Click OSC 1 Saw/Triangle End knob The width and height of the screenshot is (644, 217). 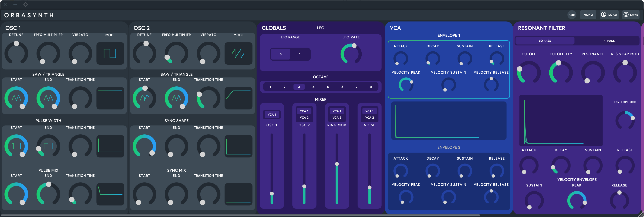pyautogui.click(x=48, y=98)
